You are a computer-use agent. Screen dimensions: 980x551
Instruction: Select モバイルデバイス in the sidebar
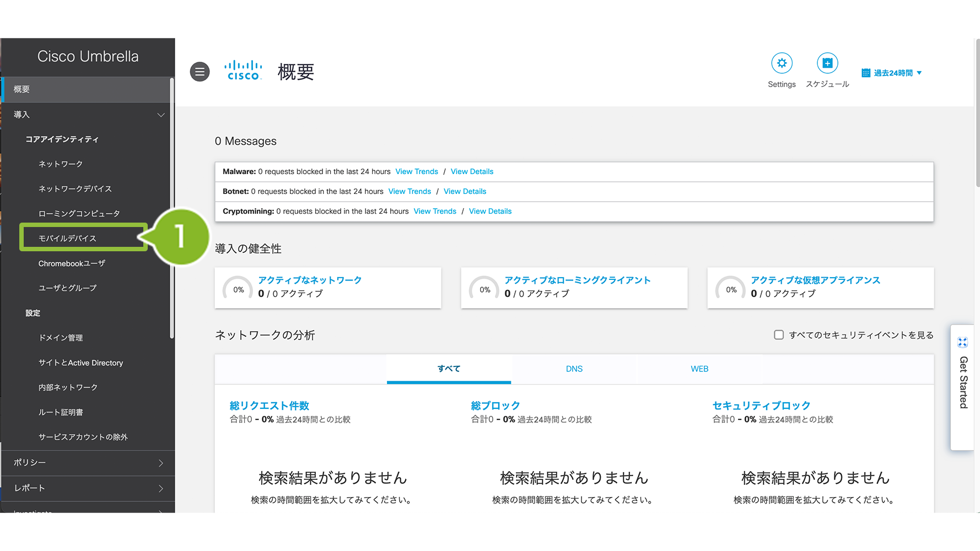[x=67, y=238]
